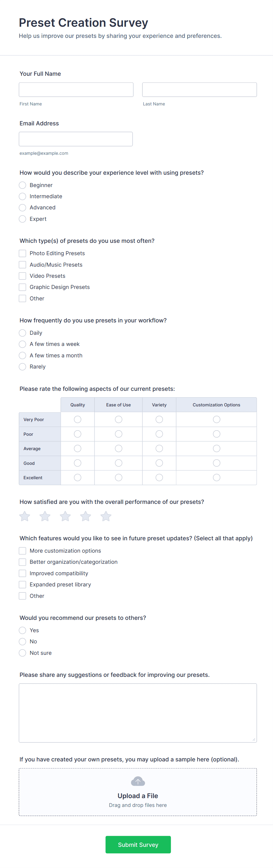The width and height of the screenshot is (273, 868).
Task: Check More customization options feature
Action: point(22,551)
